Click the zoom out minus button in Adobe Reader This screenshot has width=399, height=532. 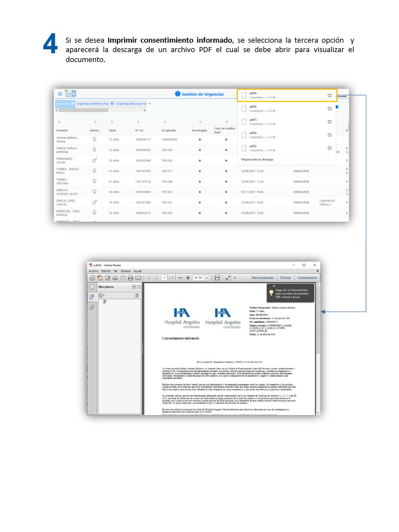coord(180,278)
